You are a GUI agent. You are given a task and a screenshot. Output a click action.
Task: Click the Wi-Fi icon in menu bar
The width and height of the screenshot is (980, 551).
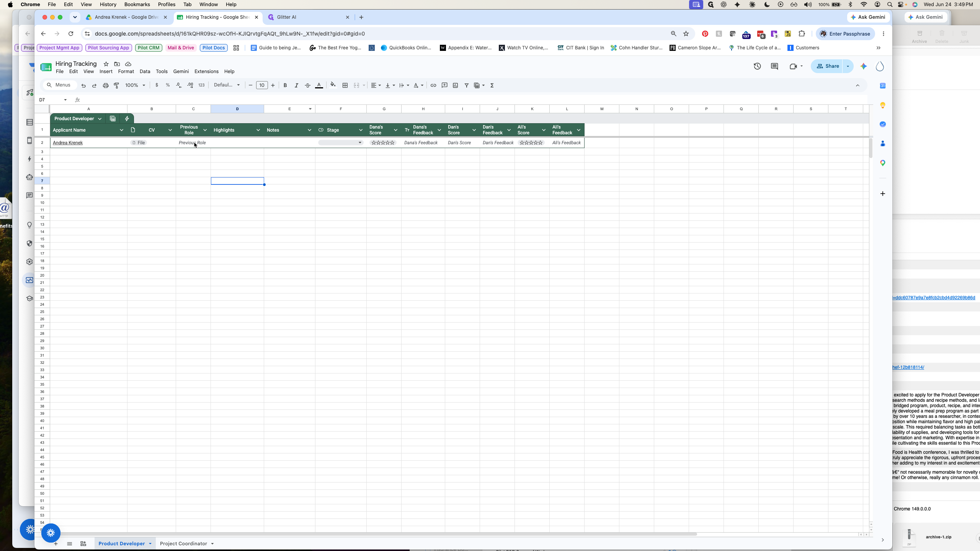pyautogui.click(x=864, y=5)
